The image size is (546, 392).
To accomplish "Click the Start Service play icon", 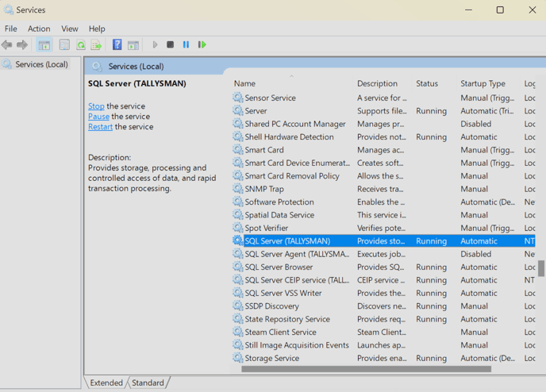I will pos(155,44).
